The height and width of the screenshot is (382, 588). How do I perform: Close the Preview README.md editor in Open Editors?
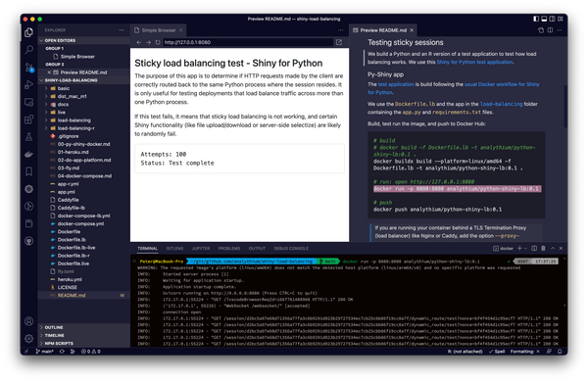coord(49,72)
